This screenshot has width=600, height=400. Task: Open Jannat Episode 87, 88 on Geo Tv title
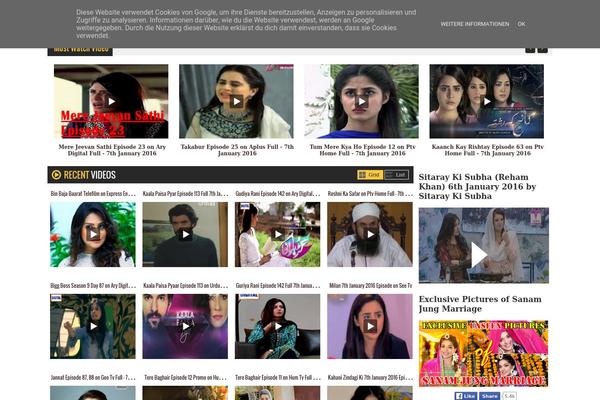tap(93, 377)
